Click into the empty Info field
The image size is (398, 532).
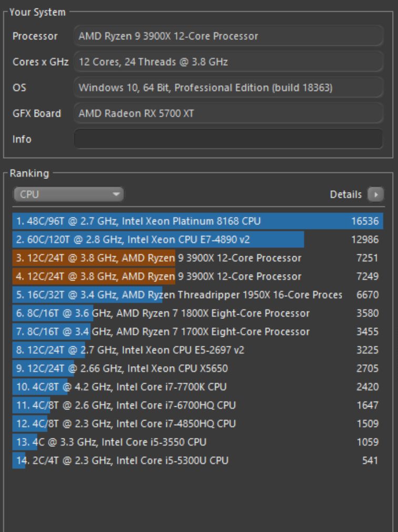tap(229, 139)
